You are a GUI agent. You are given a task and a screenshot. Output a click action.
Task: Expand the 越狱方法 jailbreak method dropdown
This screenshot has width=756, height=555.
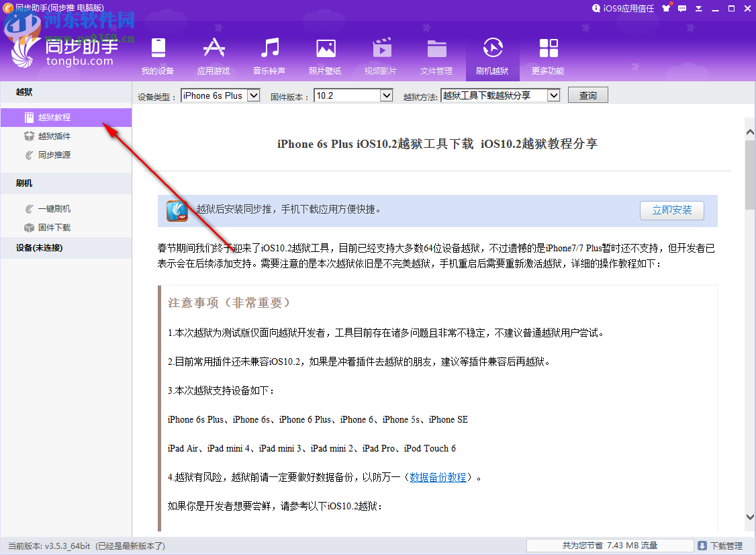tap(500, 95)
